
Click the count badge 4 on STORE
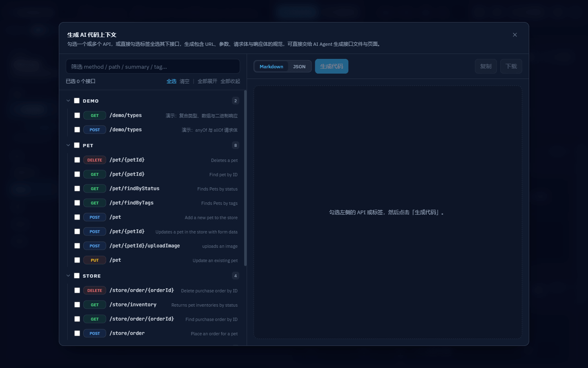pyautogui.click(x=235, y=276)
